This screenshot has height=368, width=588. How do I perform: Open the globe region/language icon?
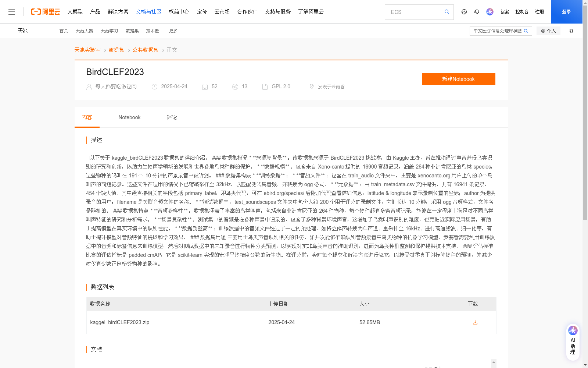click(464, 12)
